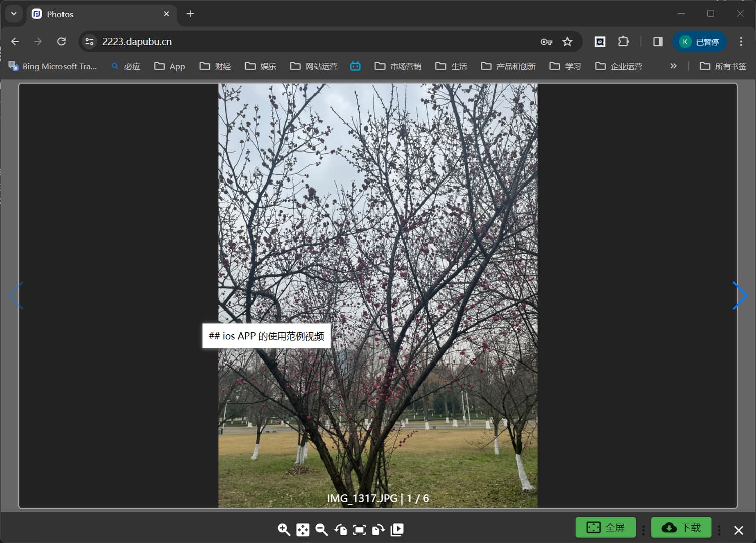This screenshot has width=756, height=543.
Task: Click the green 下载 download button
Action: [x=681, y=527]
